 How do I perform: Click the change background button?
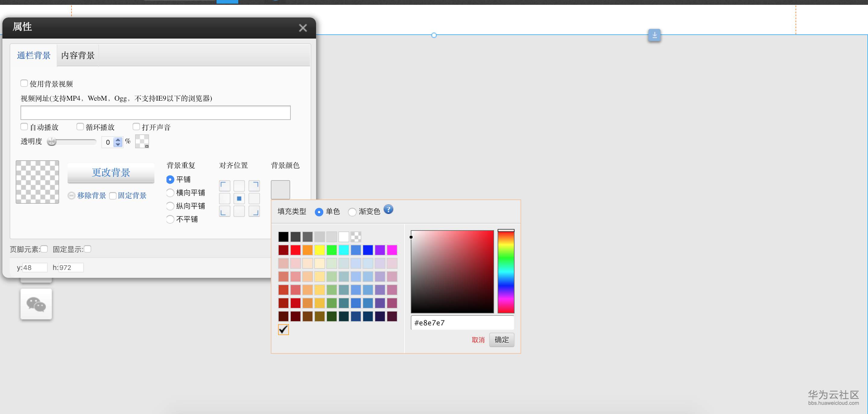[x=111, y=173]
